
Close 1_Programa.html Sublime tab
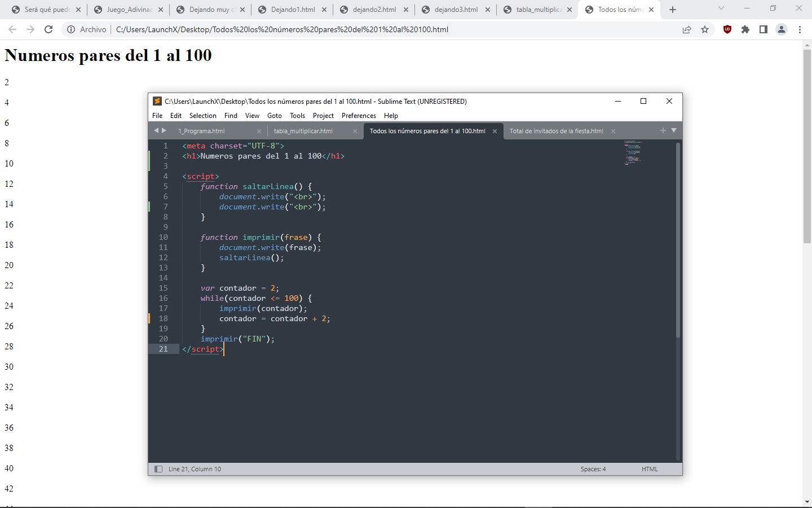pyautogui.click(x=259, y=131)
